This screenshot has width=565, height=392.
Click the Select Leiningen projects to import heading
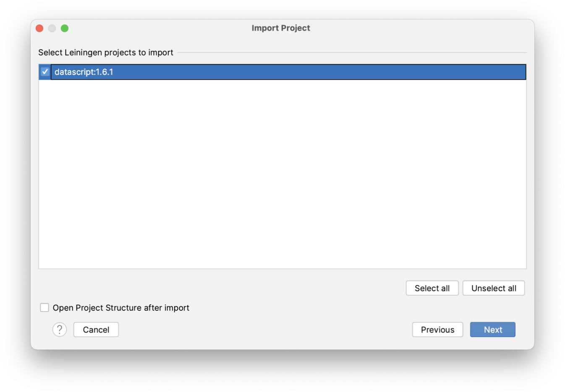[x=106, y=52]
